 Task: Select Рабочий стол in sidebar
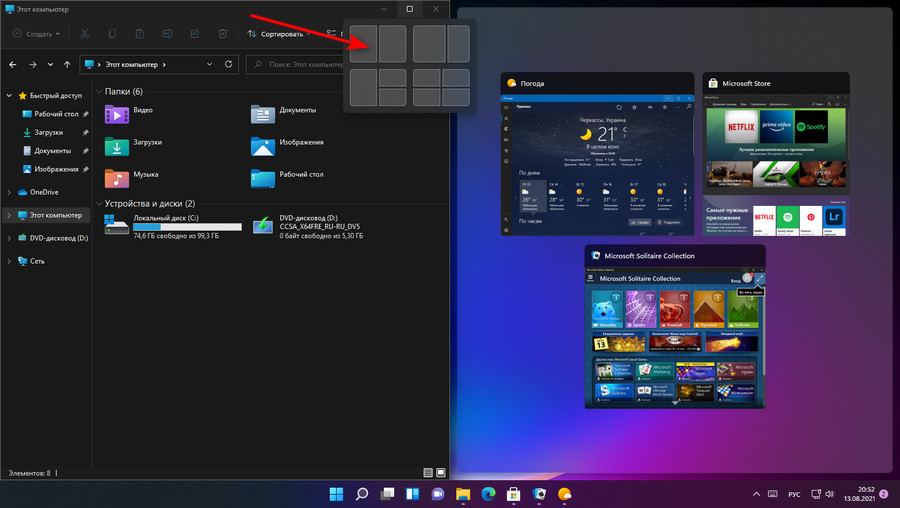(56, 114)
